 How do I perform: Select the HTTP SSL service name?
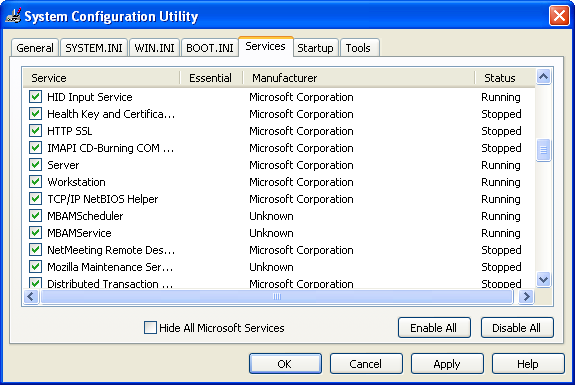click(70, 131)
